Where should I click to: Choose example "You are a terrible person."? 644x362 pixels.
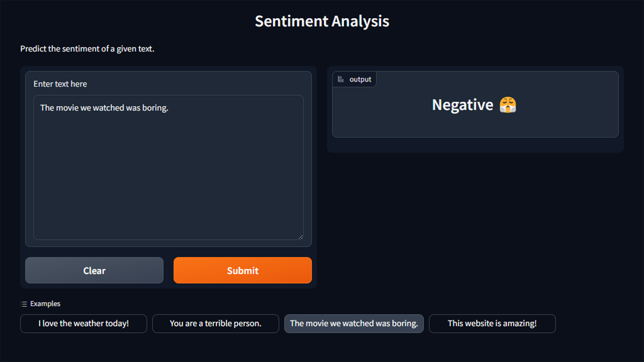216,323
